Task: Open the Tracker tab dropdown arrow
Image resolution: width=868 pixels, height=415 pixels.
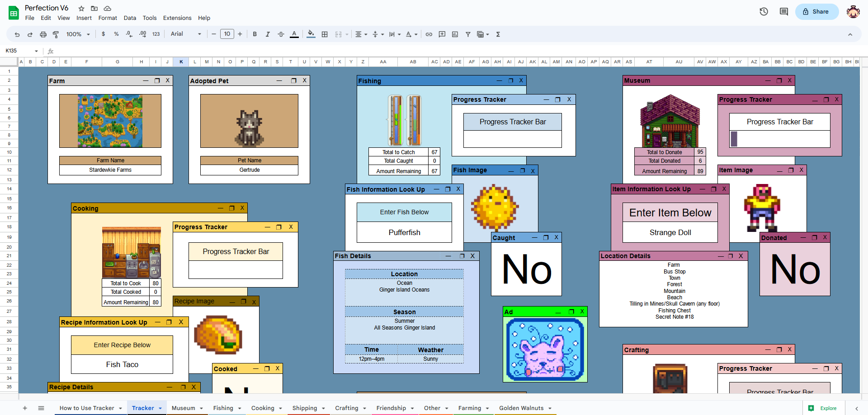Action: (x=160, y=408)
